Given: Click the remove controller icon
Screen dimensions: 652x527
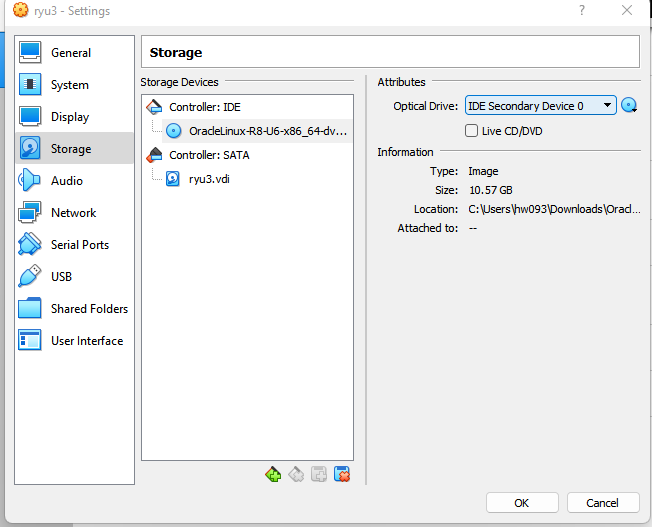Looking at the screenshot, I should 296,475.
